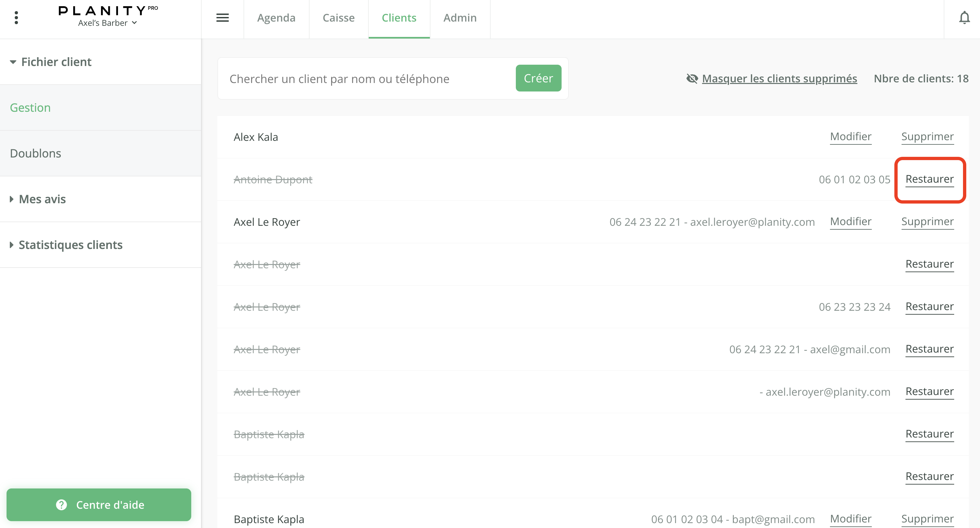Open the Caisse tab
Viewport: 980px width, 528px height.
338,18
